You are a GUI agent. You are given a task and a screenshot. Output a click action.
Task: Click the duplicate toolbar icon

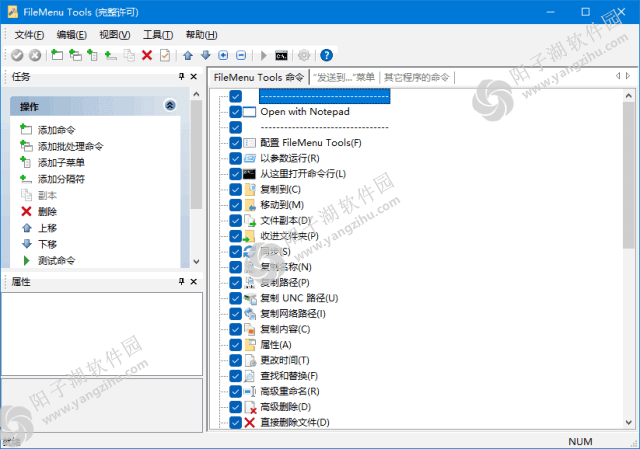click(x=129, y=55)
